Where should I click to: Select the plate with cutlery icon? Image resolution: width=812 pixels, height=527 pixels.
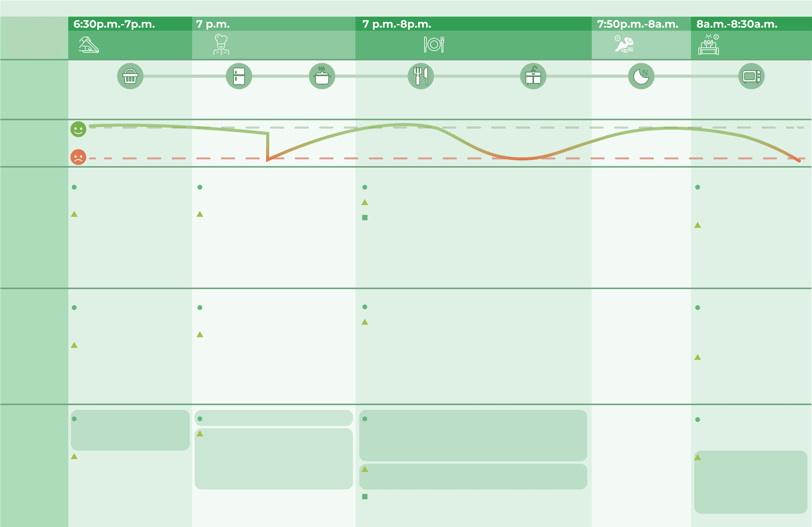[x=434, y=44]
